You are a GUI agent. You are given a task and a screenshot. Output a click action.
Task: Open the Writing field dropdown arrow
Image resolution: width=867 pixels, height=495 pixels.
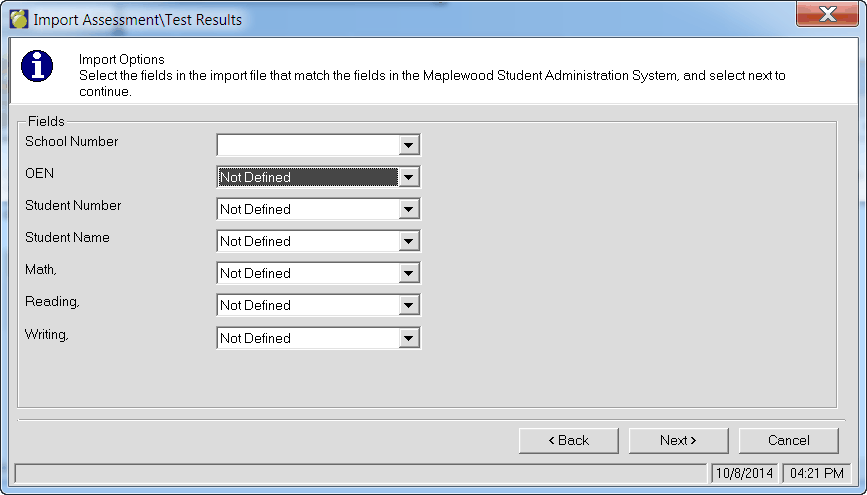407,338
